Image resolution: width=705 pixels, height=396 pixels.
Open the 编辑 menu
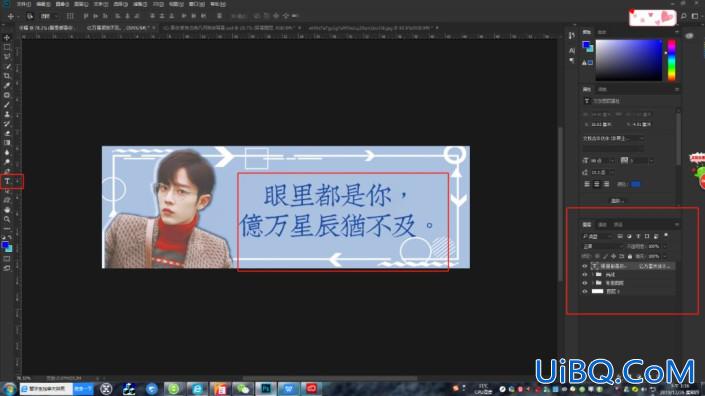click(43, 4)
